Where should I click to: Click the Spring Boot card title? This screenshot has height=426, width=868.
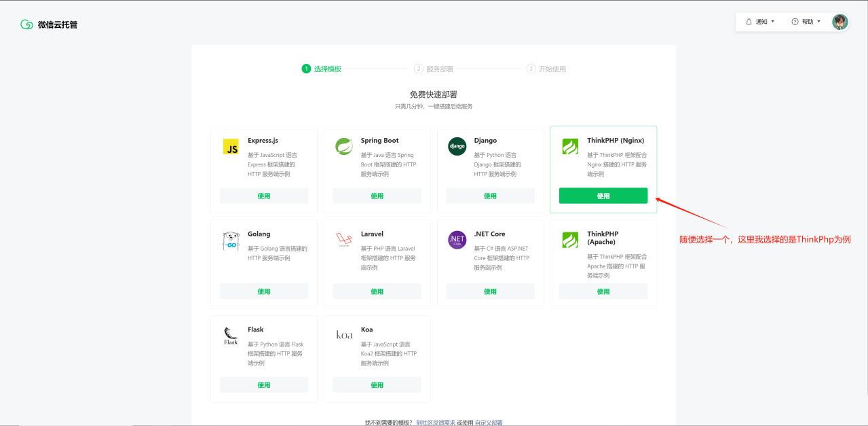tap(380, 141)
